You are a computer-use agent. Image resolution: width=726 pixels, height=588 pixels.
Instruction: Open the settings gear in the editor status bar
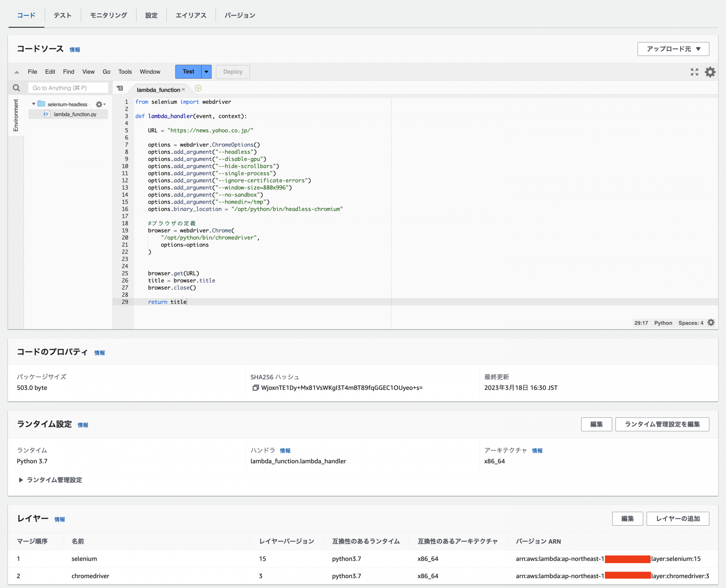coord(711,322)
